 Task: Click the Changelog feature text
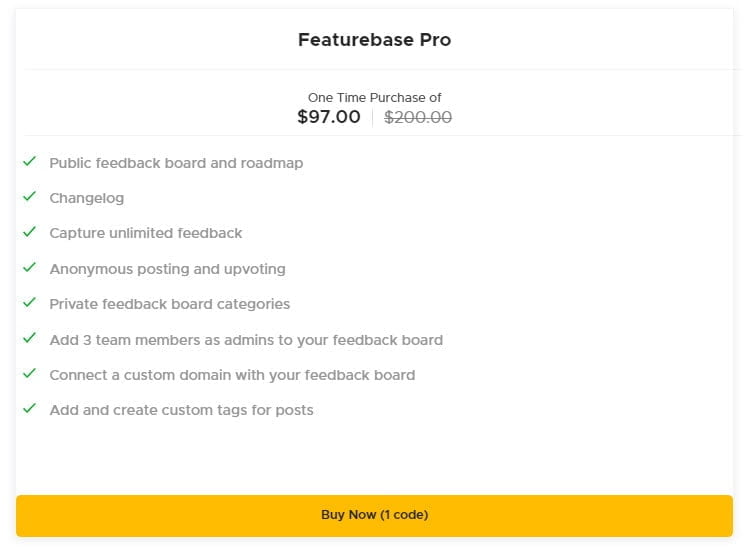pyautogui.click(x=87, y=198)
